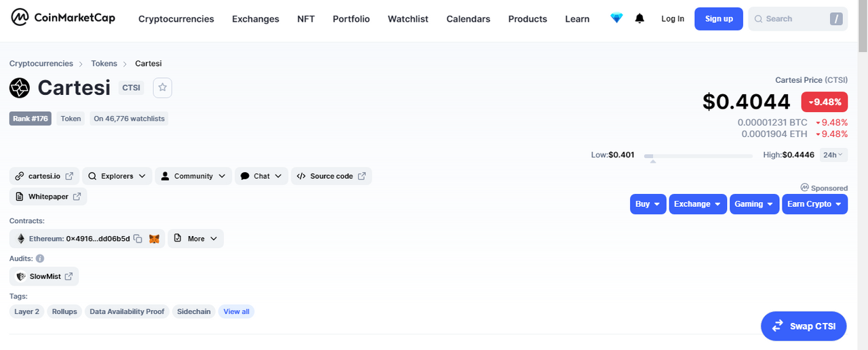Click the Sponsored label
The image size is (868, 350).
[x=824, y=188]
